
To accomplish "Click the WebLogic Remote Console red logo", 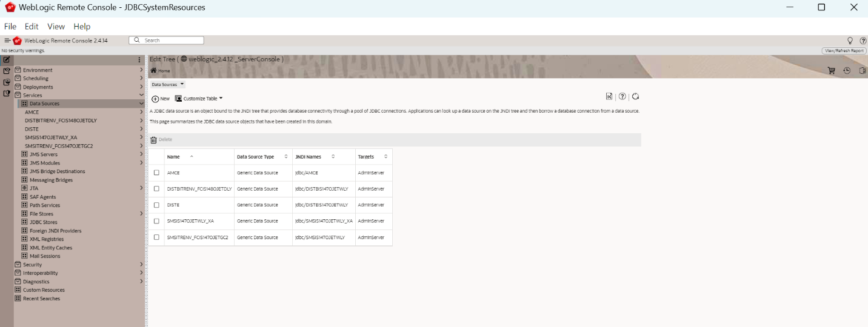I will point(17,41).
